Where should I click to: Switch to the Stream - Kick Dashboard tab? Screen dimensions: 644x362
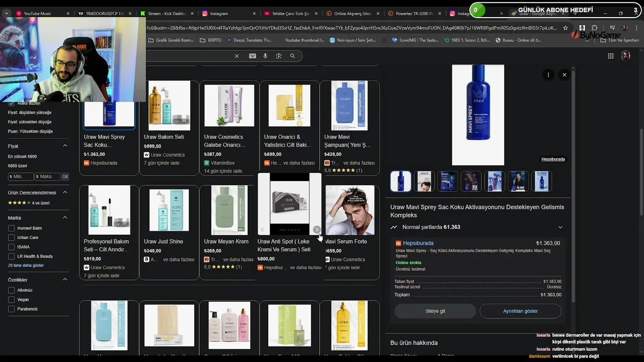(x=167, y=14)
